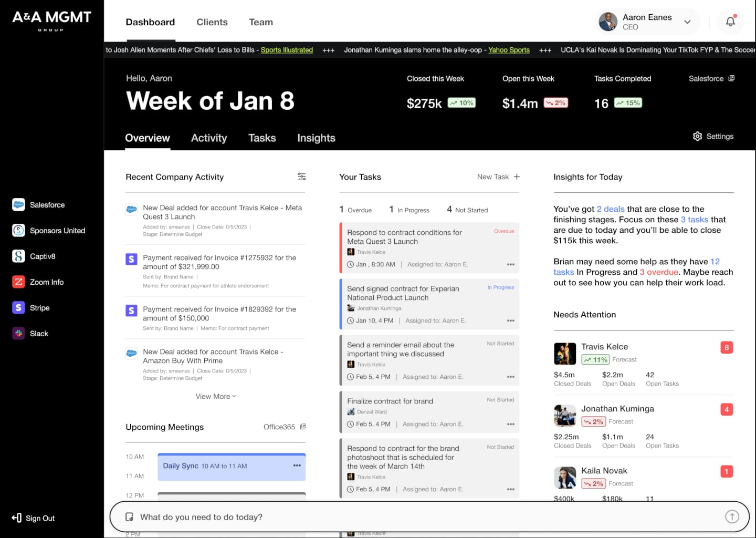Image resolution: width=756 pixels, height=538 pixels.
Task: Open the notifications bell
Action: coord(730,22)
